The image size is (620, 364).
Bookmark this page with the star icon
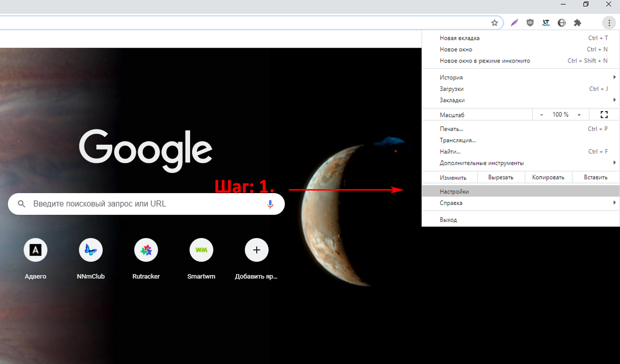tap(494, 23)
